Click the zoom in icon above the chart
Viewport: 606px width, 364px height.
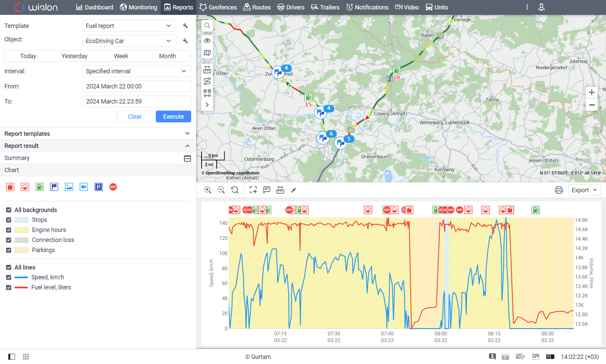pyautogui.click(x=207, y=190)
